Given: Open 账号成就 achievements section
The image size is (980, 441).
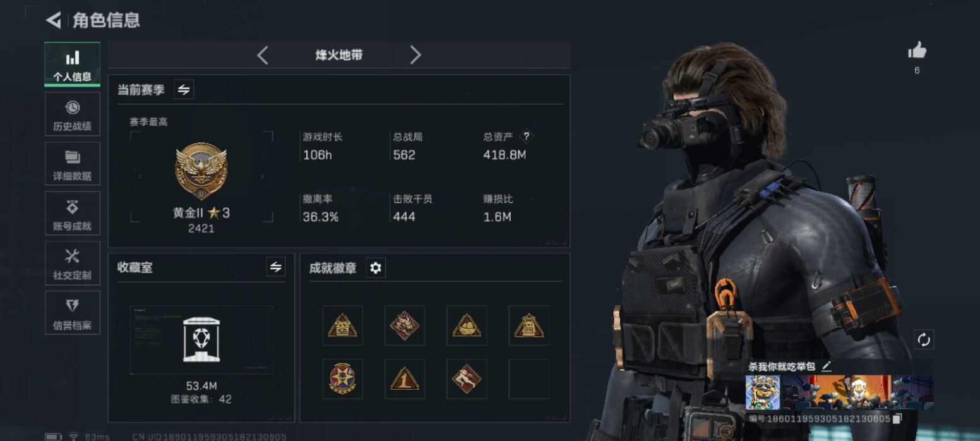Looking at the screenshot, I should 73,214.
